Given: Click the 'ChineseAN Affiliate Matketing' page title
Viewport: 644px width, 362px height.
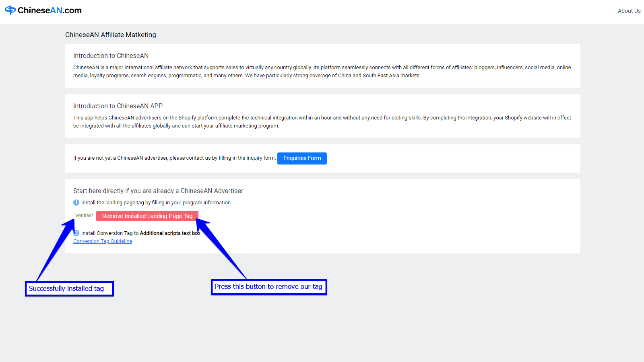Looking at the screenshot, I should [x=111, y=35].
